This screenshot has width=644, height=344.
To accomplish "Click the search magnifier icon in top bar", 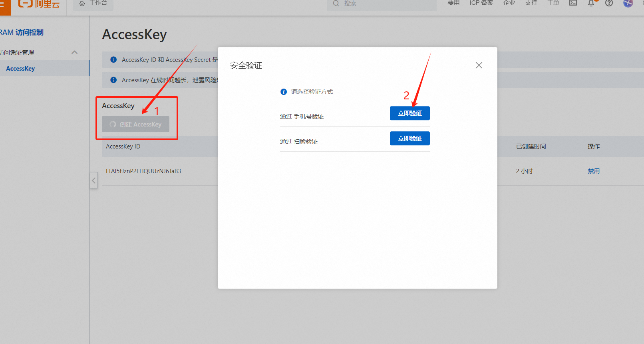I will tap(336, 3).
